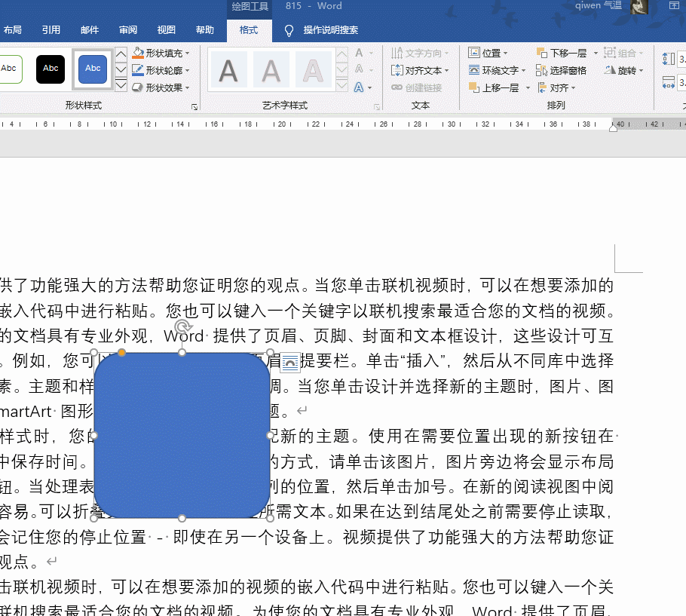686x616 pixels.
Task: Click the blue rounded rectangle shape
Action: [x=181, y=436]
